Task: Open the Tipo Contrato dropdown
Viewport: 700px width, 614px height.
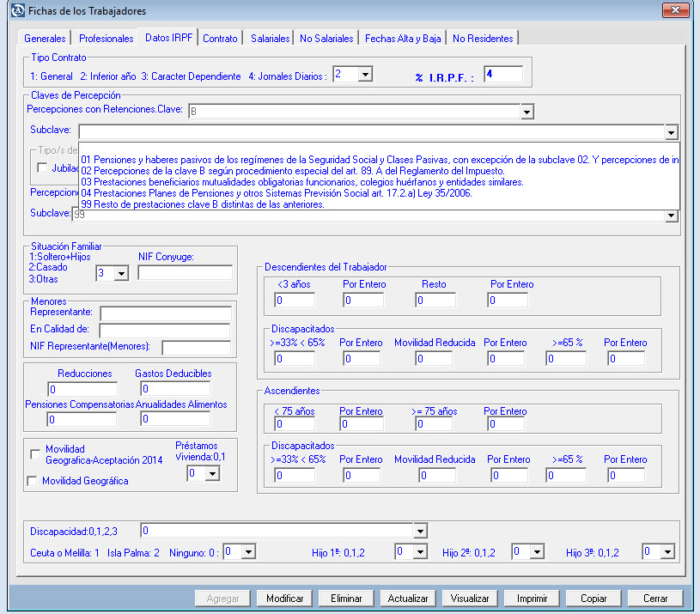Action: 364,76
